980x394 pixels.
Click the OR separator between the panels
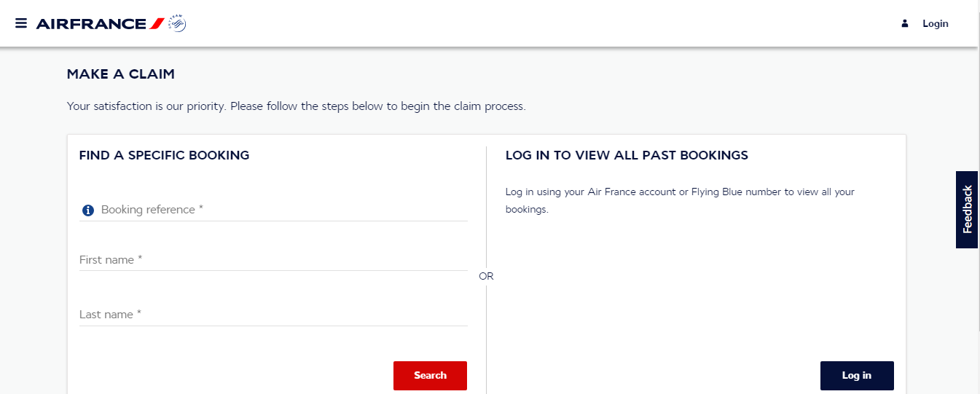click(486, 277)
